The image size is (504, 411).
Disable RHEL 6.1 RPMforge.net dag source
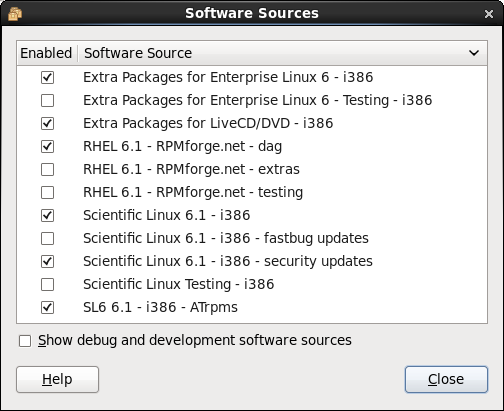click(47, 146)
